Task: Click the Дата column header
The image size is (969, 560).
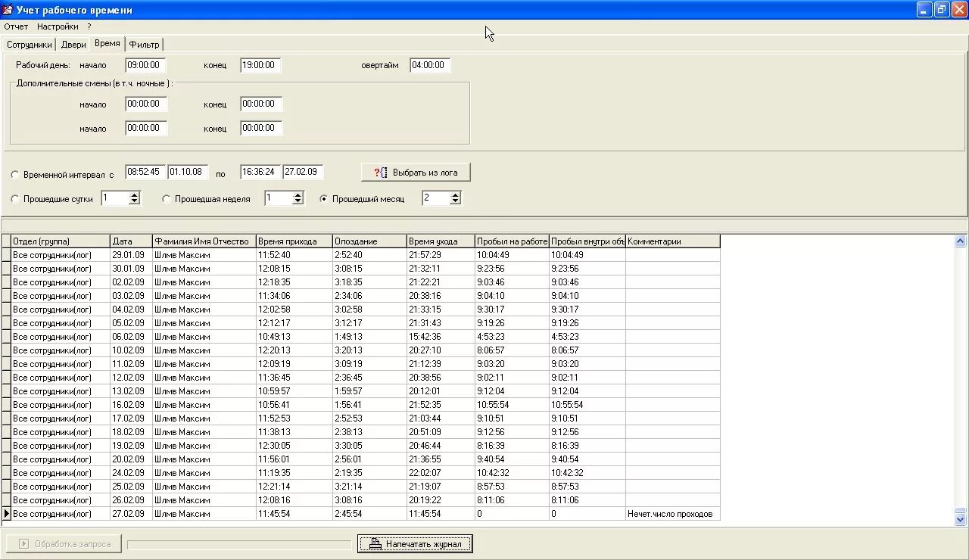Action: coord(131,241)
